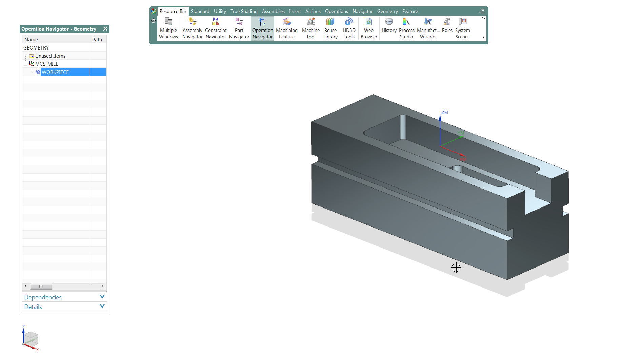Switch to the Feature tab
This screenshot has width=644, height=356.
point(410,11)
